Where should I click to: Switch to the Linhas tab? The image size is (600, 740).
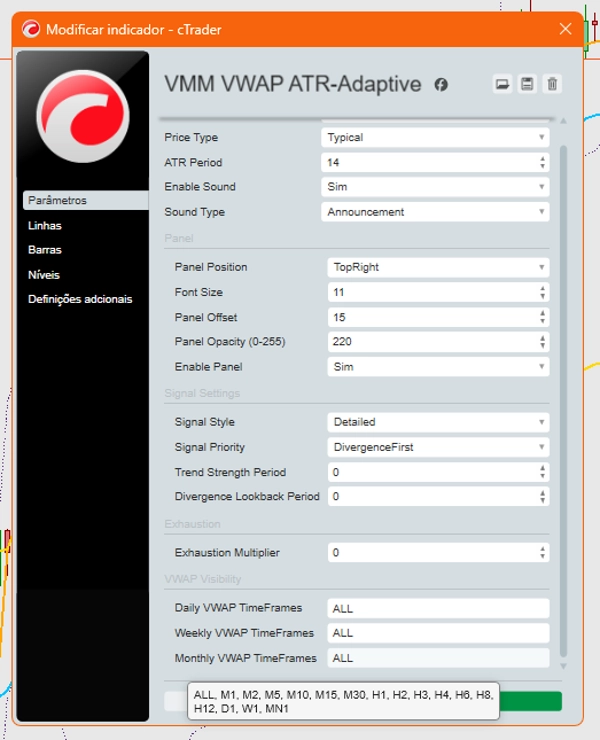tap(44, 226)
